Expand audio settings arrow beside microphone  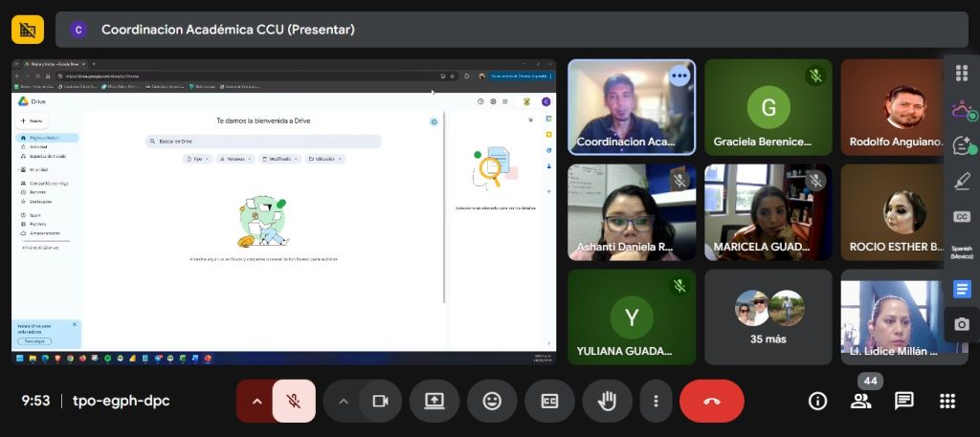tap(256, 401)
